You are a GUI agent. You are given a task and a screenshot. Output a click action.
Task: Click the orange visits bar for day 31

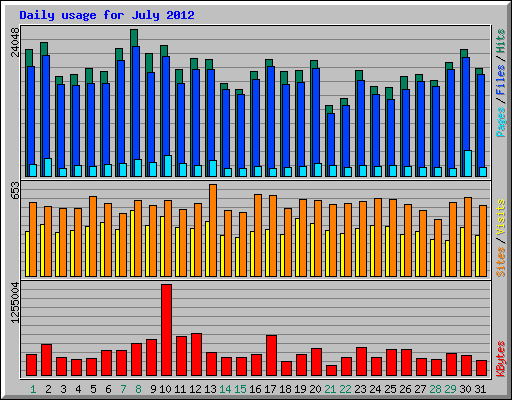pyautogui.click(x=483, y=241)
